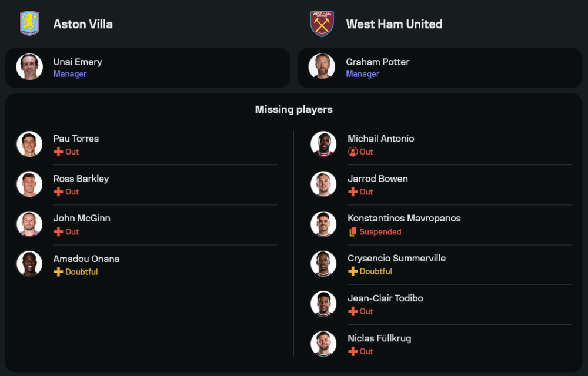Open Graham Potter's manager photo

pyautogui.click(x=322, y=67)
